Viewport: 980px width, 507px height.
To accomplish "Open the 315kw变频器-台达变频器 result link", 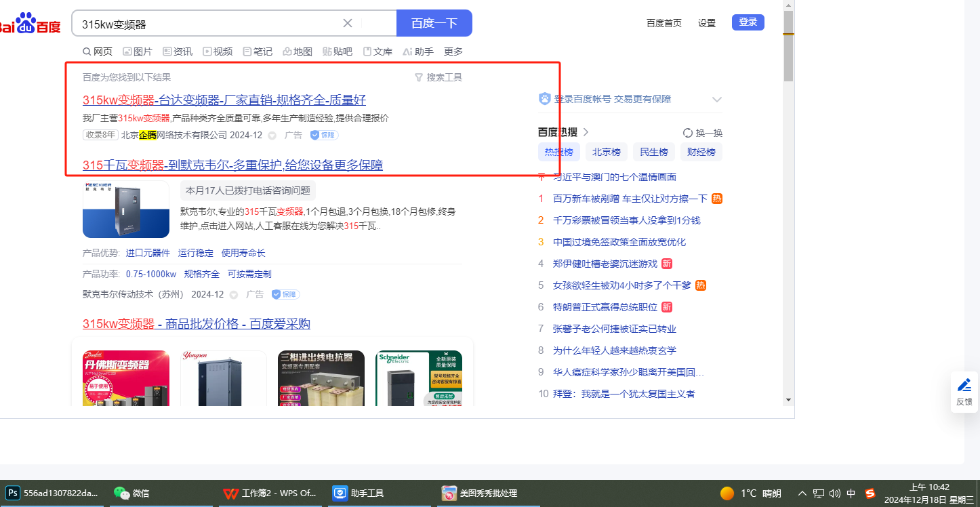I will coord(224,100).
